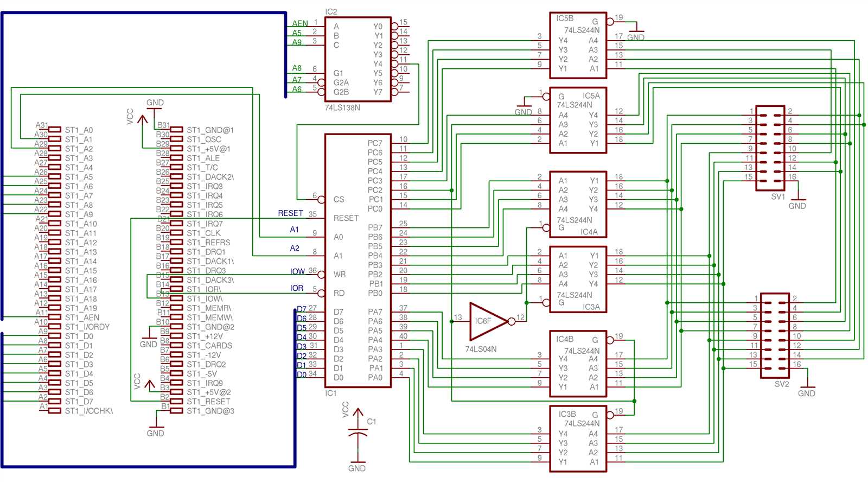
Task: Click the ST1_I/ORDY pin label
Action: [x=87, y=327]
